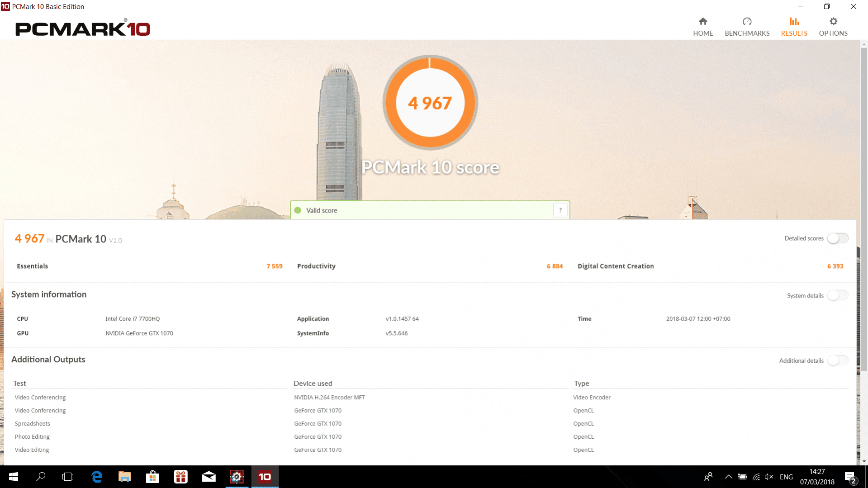868x488 pixels.
Task: Click the Test column header
Action: pyautogui.click(x=19, y=383)
